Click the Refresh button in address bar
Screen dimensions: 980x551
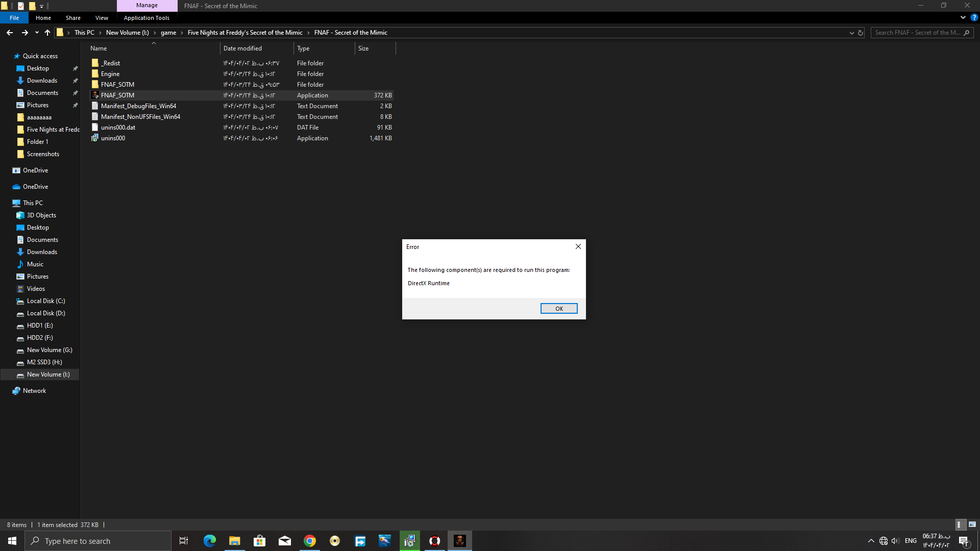861,33
